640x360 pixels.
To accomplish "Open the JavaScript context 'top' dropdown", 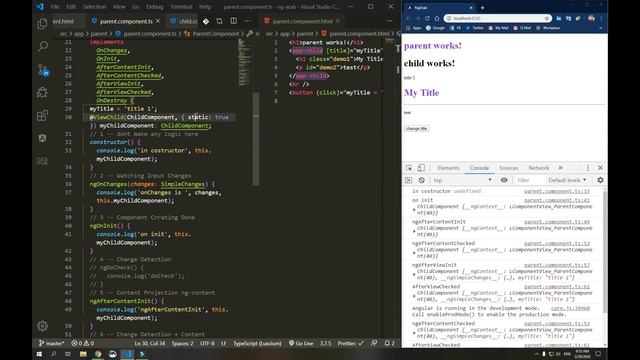I will 462,180.
